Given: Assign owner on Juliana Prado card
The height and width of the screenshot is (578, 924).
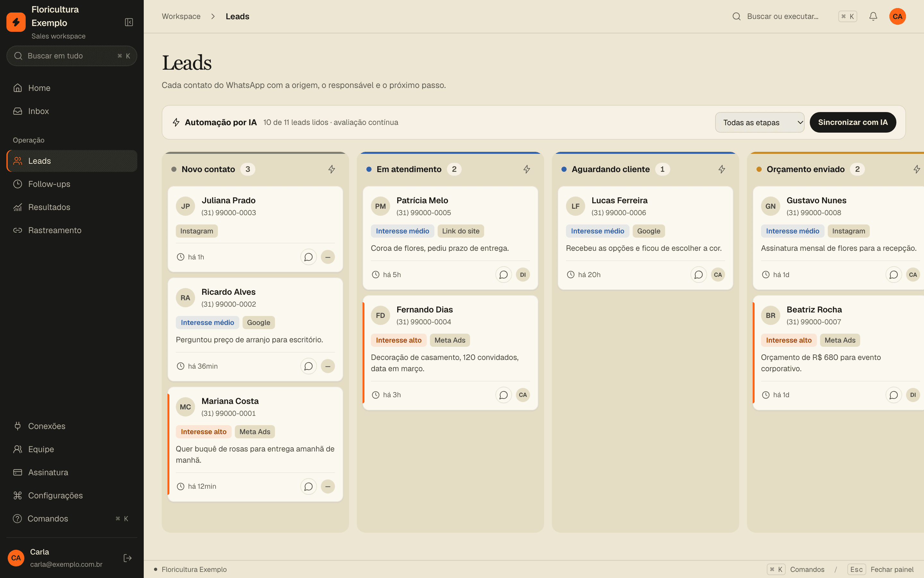Looking at the screenshot, I should (328, 257).
